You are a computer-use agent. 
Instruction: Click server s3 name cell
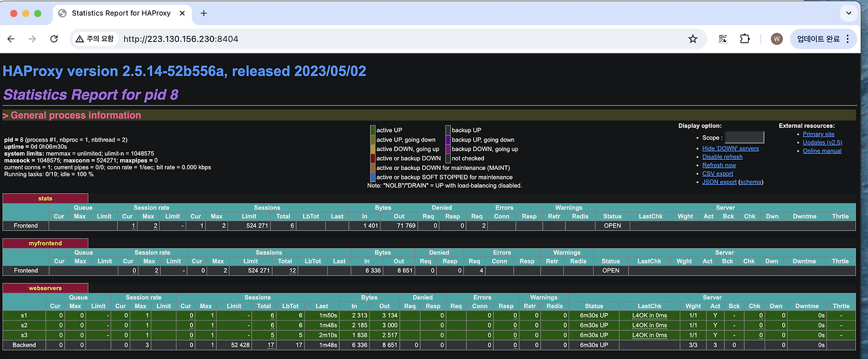25,335
